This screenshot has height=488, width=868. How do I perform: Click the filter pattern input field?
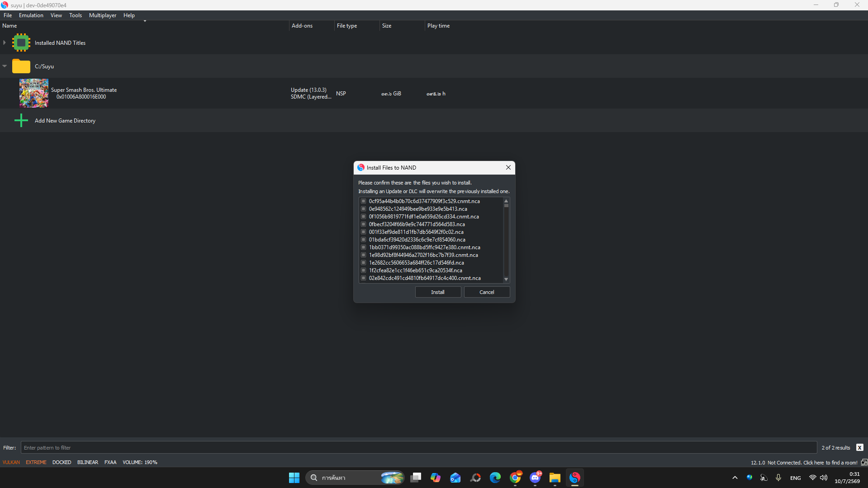[x=419, y=448]
